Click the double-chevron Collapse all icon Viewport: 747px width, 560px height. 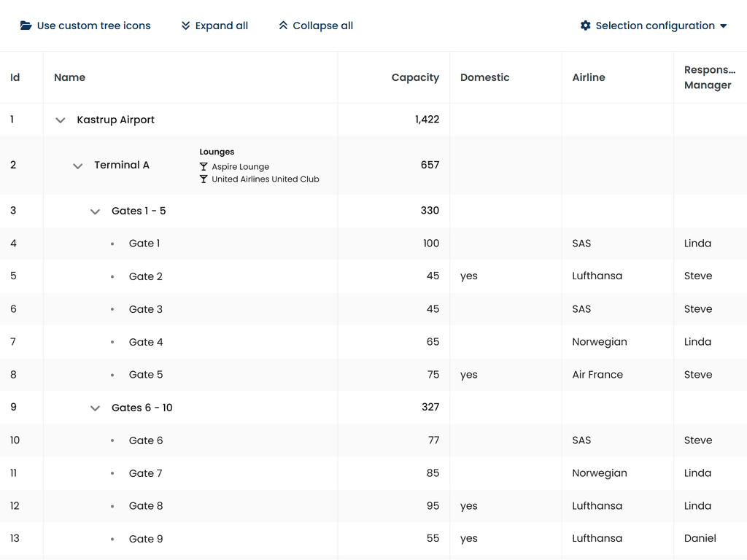point(283,26)
